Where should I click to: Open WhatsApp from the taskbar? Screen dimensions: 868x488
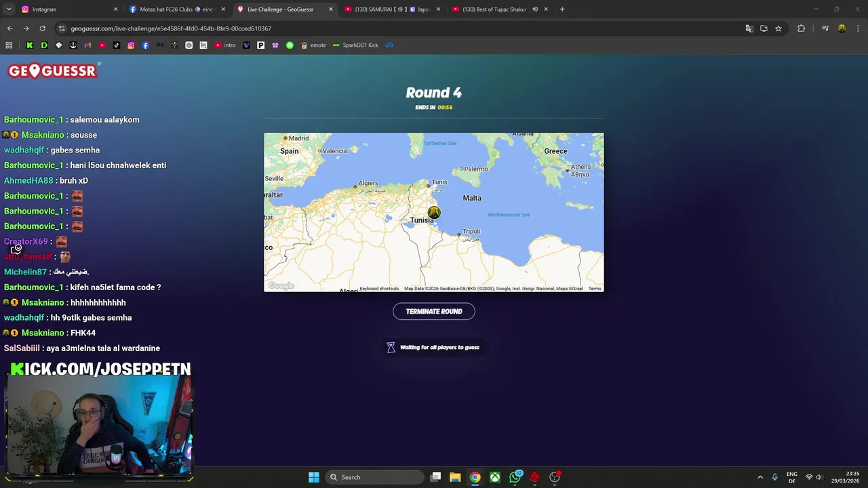(515, 477)
